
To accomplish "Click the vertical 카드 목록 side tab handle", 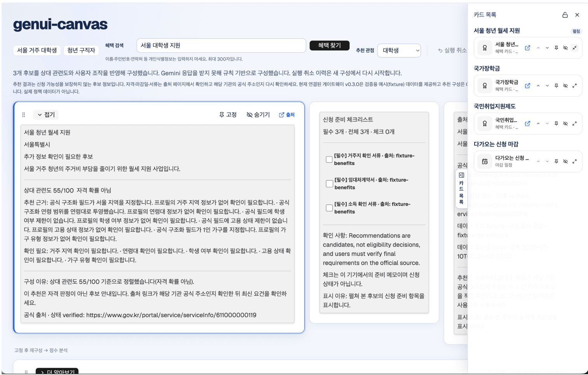I will coord(461,189).
